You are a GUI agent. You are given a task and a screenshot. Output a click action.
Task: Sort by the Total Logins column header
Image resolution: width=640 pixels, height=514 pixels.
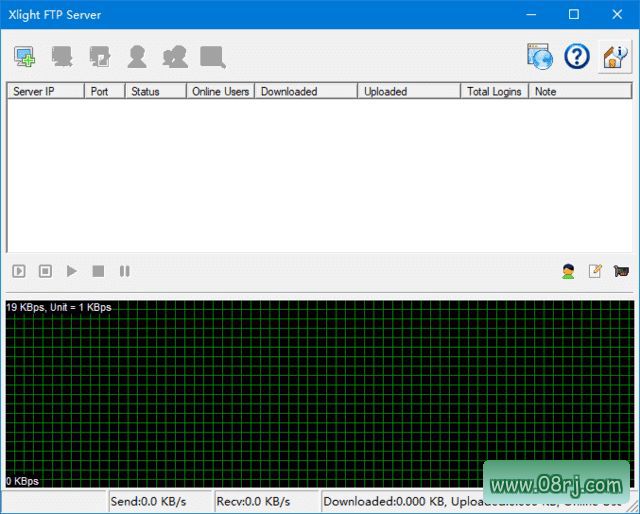point(495,91)
